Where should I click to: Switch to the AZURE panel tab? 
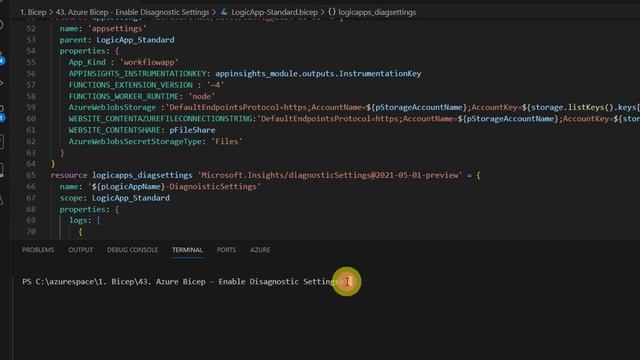click(x=260, y=250)
